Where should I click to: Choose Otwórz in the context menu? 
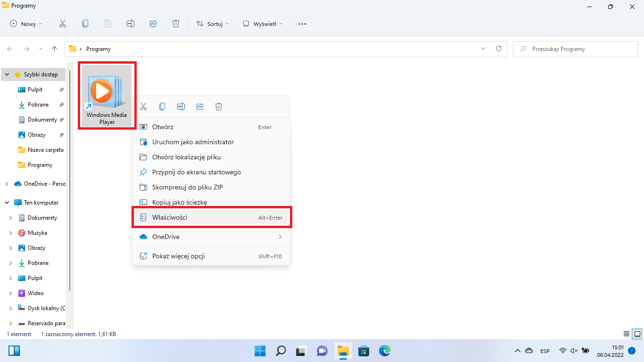tap(211, 127)
